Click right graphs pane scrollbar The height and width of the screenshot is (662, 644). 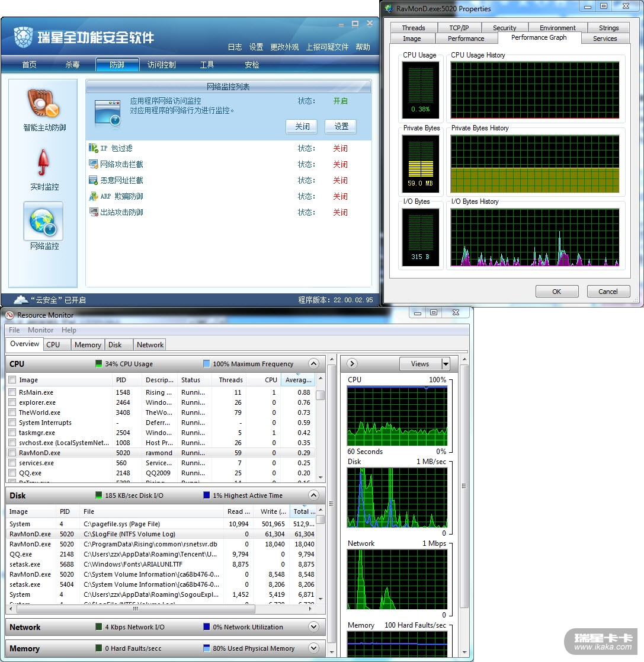pyautogui.click(x=464, y=485)
